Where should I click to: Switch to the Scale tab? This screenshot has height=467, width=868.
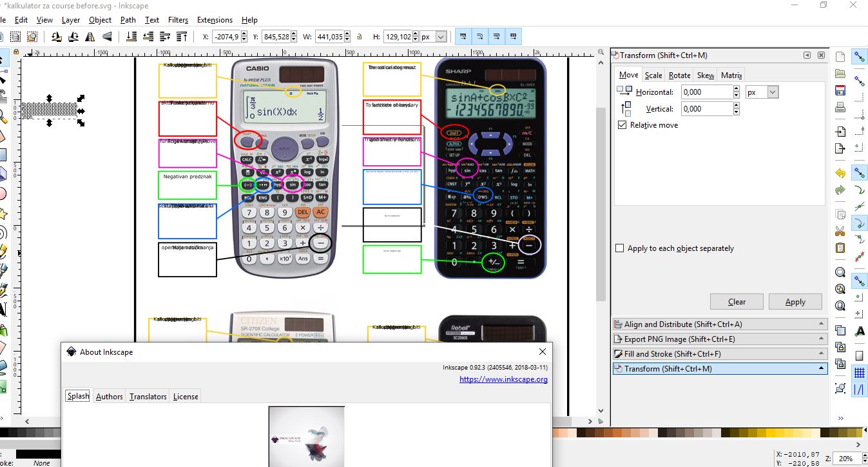coord(653,75)
